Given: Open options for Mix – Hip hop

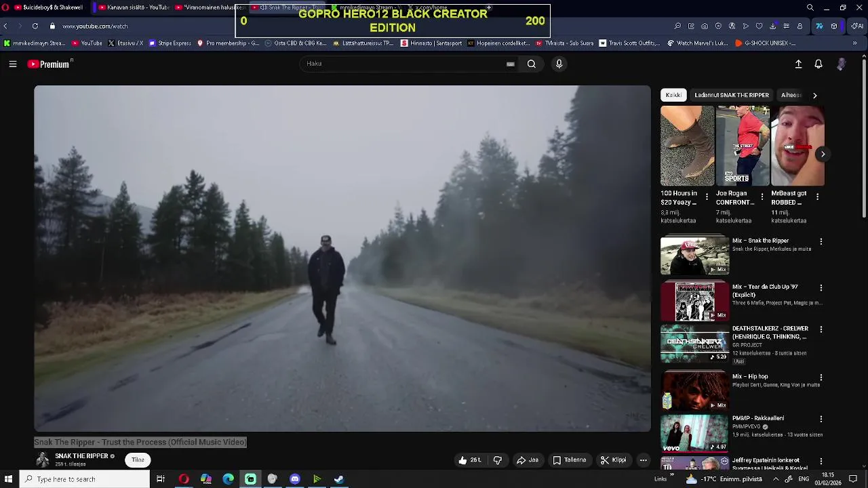Looking at the screenshot, I should pos(821,378).
